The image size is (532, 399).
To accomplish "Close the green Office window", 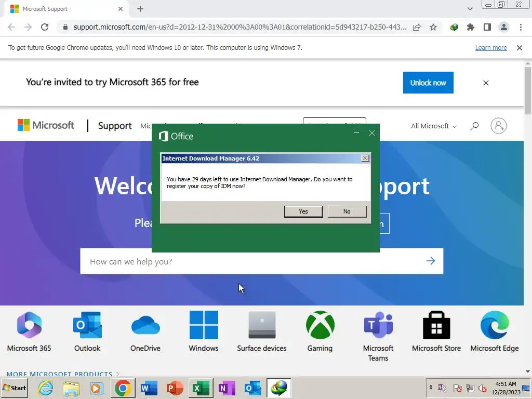I will [x=372, y=133].
